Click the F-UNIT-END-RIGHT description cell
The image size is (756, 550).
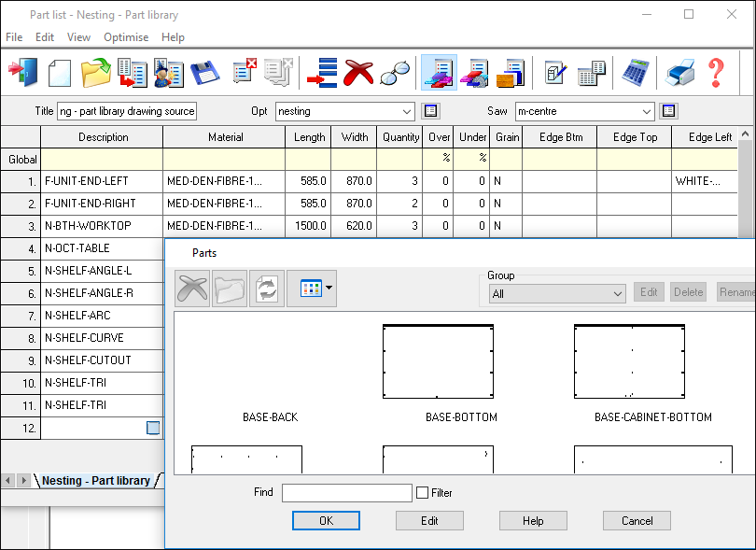(102, 204)
